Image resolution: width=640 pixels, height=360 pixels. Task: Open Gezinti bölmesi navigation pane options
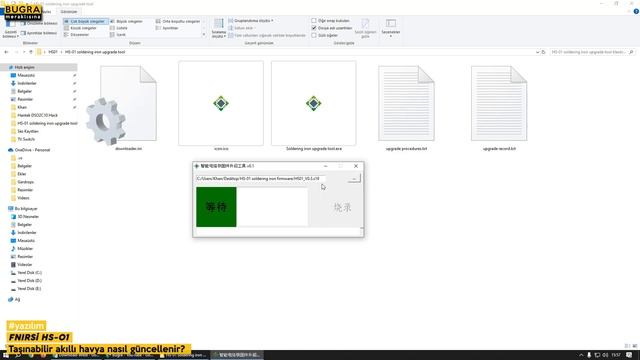[x=10, y=29]
